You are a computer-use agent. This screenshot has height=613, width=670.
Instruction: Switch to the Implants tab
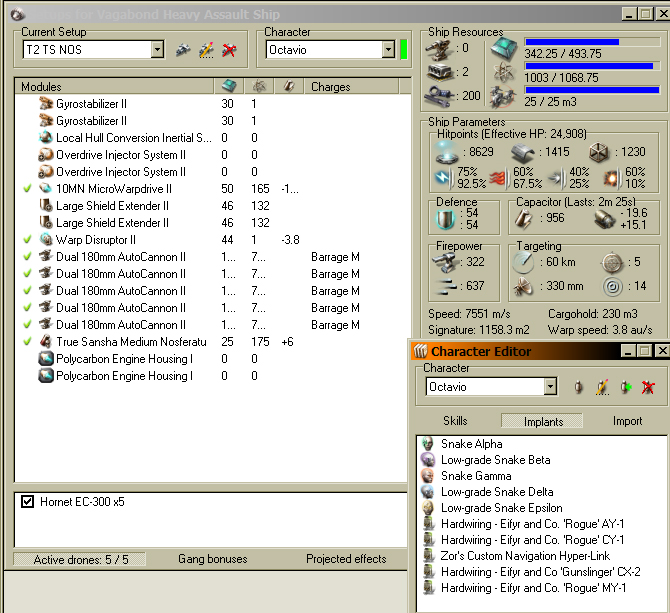[x=543, y=421]
